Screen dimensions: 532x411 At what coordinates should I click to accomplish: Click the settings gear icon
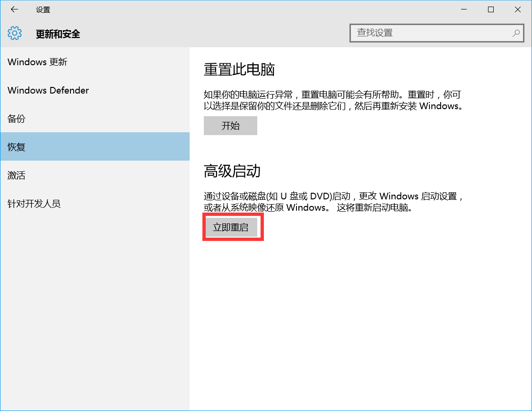[x=15, y=33]
